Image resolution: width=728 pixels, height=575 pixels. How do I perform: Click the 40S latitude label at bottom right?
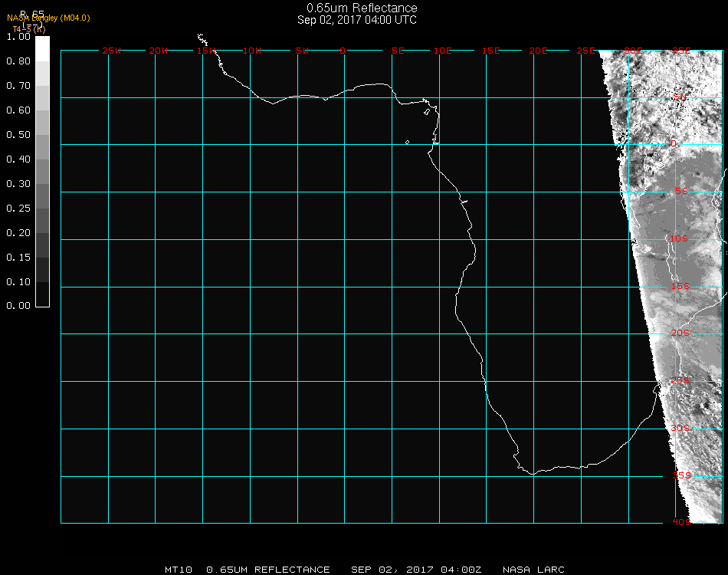(x=681, y=522)
